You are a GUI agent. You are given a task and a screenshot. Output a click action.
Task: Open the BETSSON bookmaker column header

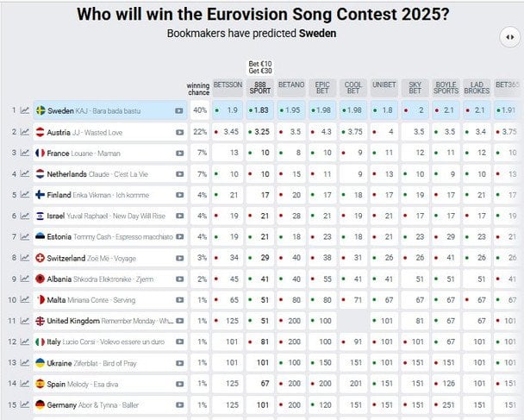point(228,85)
